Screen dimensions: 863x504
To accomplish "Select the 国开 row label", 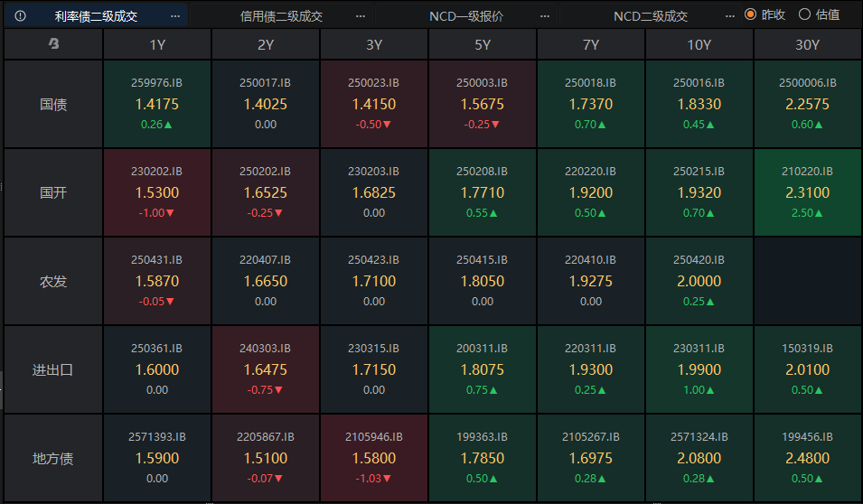I will [53, 193].
